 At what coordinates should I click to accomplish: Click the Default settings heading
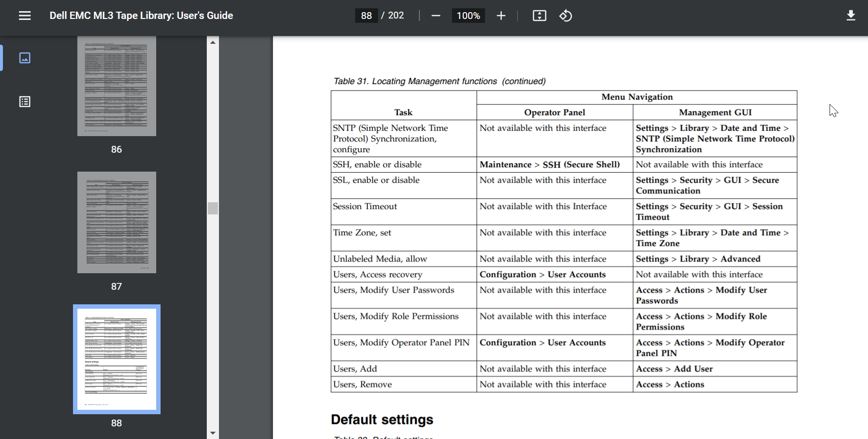point(382,420)
